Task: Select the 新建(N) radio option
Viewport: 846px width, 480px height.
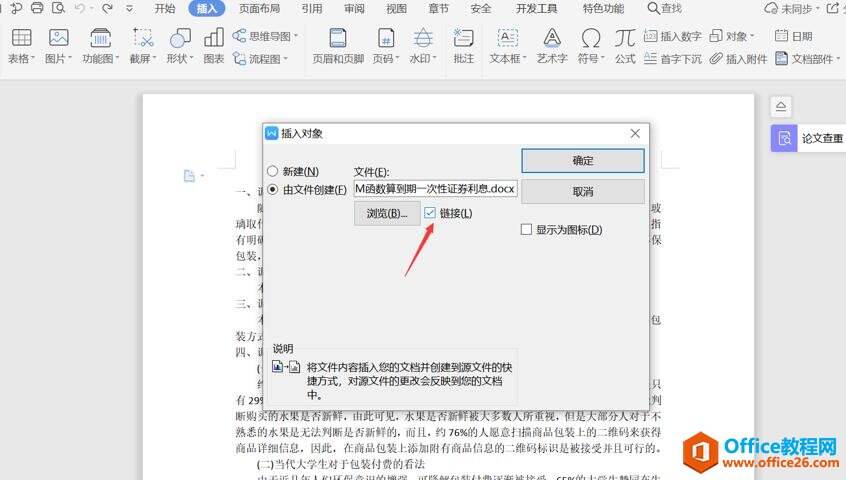Action: tap(294, 171)
